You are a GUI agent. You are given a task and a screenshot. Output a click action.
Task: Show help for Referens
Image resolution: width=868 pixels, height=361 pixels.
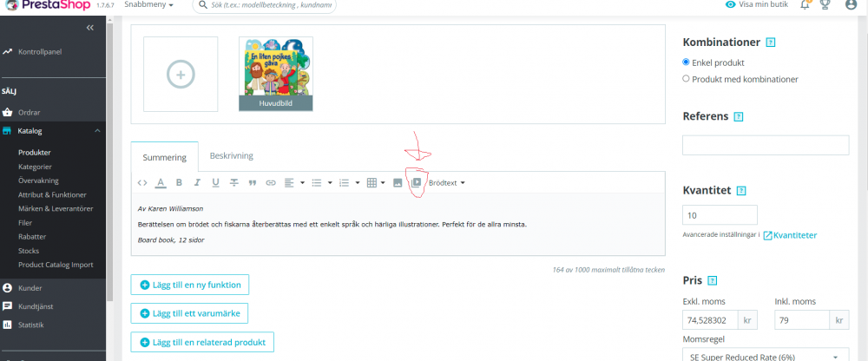point(738,117)
